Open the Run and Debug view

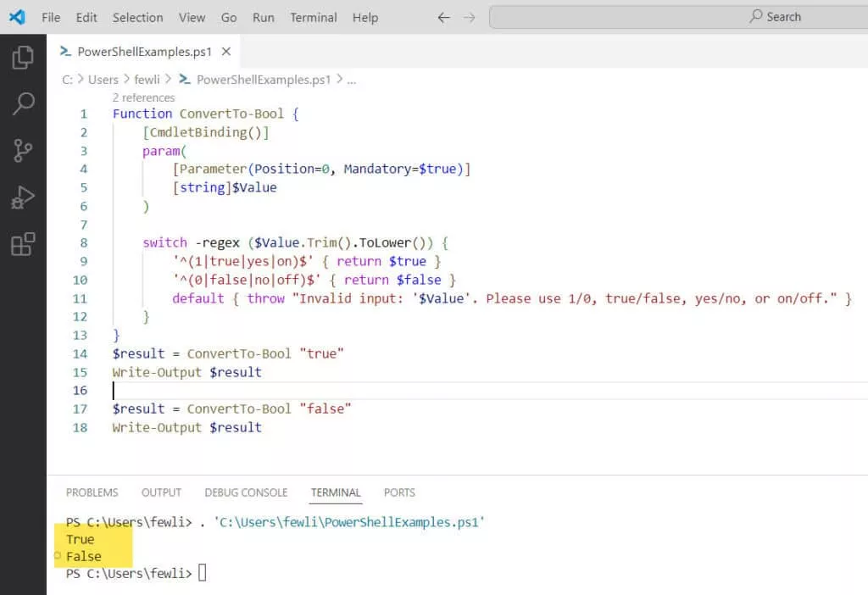(23, 197)
